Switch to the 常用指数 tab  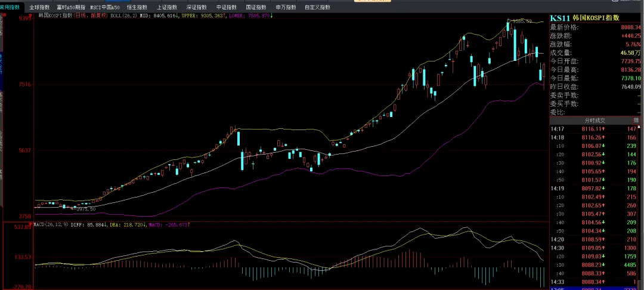point(11,7)
